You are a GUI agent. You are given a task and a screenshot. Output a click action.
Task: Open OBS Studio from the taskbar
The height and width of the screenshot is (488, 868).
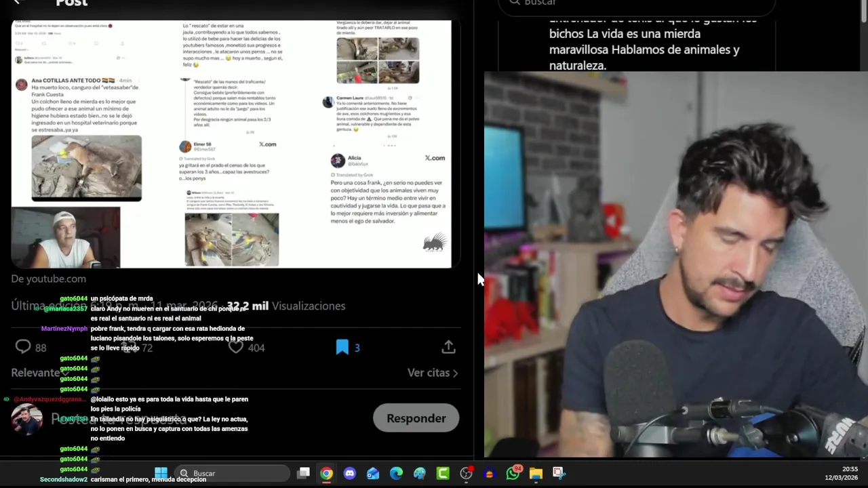point(466,473)
